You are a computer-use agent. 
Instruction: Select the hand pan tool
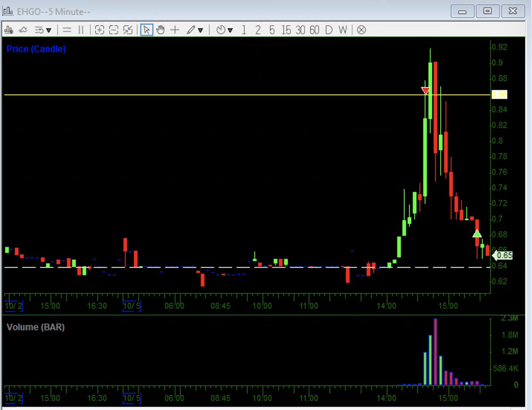(x=160, y=30)
